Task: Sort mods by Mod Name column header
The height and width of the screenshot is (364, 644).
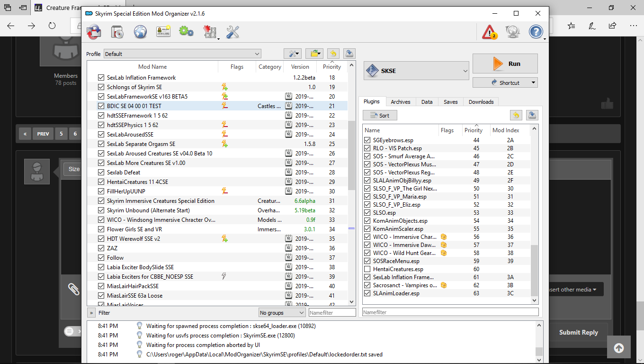Action: [x=152, y=67]
